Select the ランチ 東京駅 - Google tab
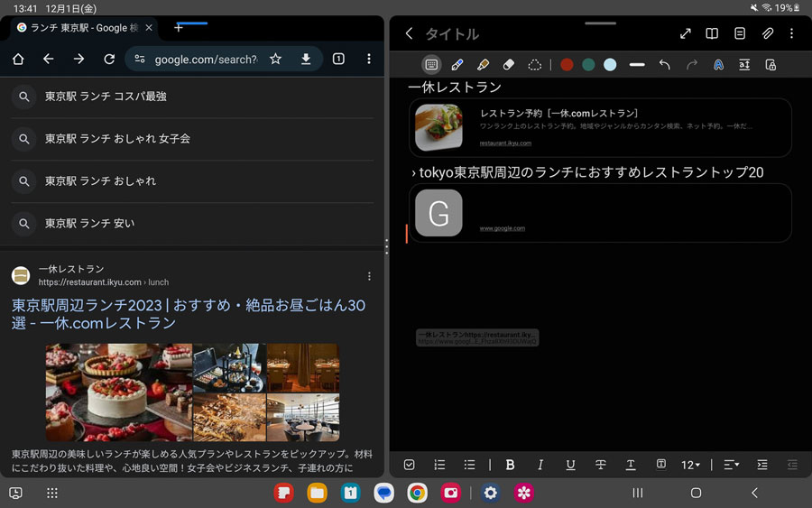812x508 pixels. [x=83, y=28]
